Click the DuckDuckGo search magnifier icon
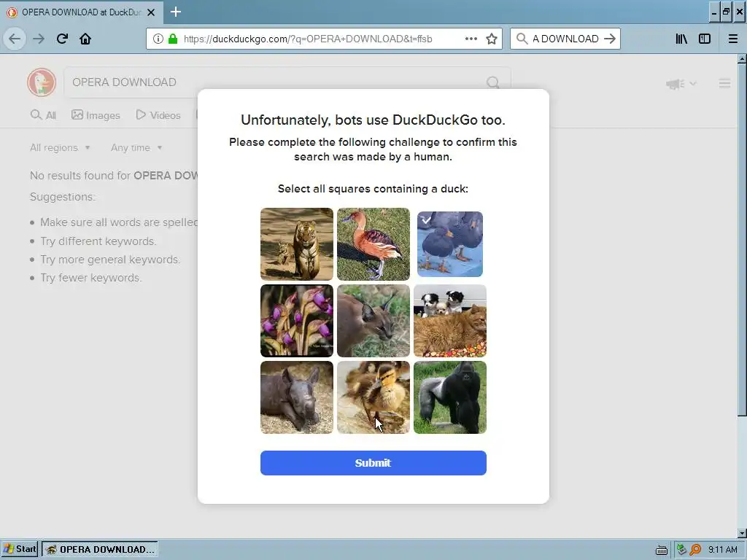747x560 pixels. click(493, 83)
